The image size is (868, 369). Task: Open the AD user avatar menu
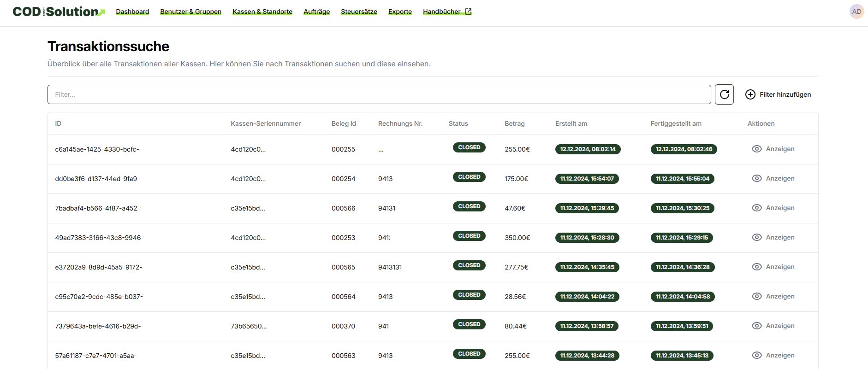coord(856,12)
